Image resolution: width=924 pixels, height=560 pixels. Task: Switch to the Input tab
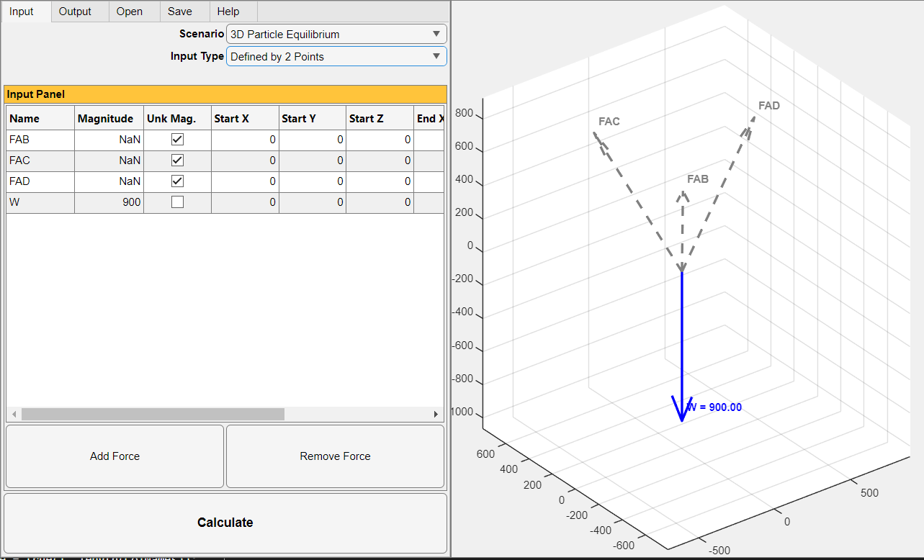(x=25, y=12)
